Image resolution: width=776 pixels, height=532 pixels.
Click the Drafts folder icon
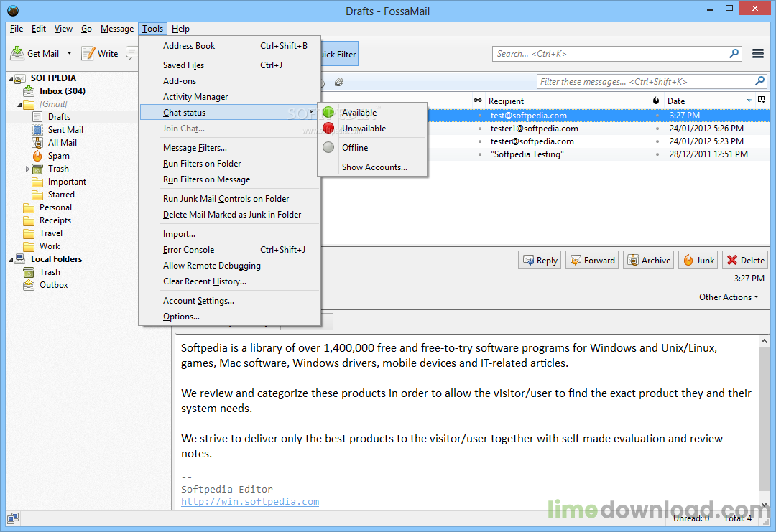37,117
